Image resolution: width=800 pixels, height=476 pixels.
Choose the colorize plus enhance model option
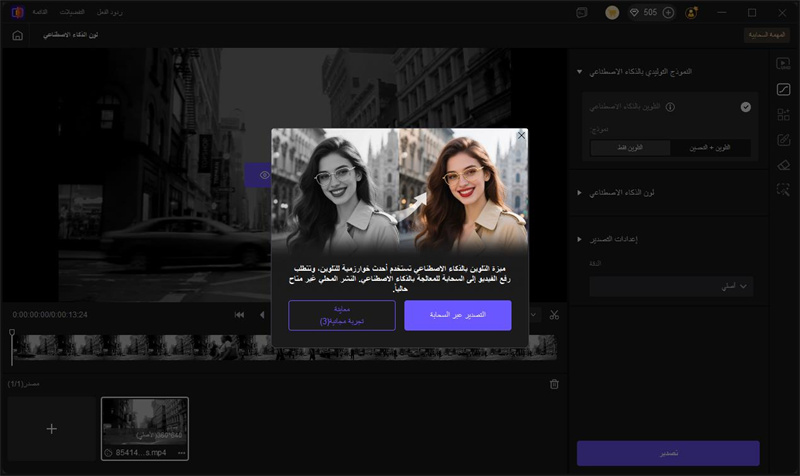click(x=711, y=147)
